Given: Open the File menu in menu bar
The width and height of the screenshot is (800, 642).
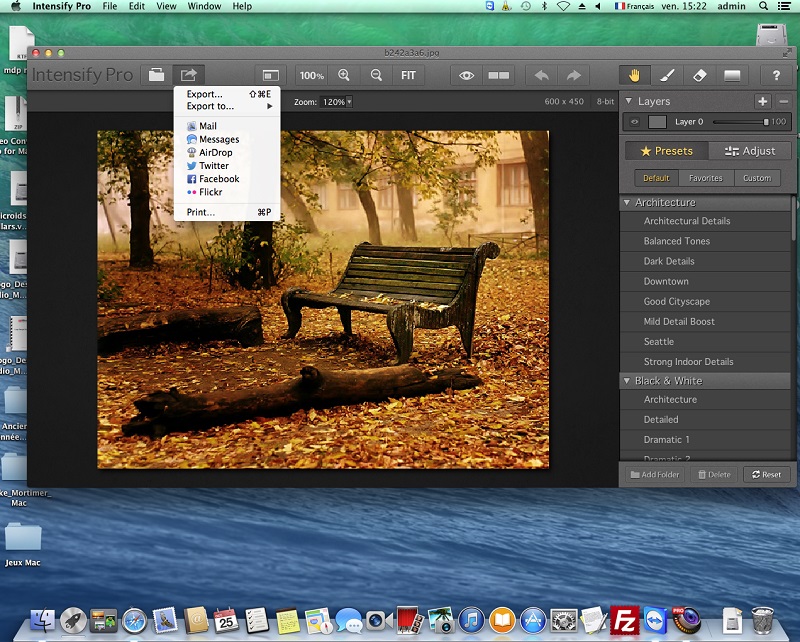Looking at the screenshot, I should [x=110, y=6].
